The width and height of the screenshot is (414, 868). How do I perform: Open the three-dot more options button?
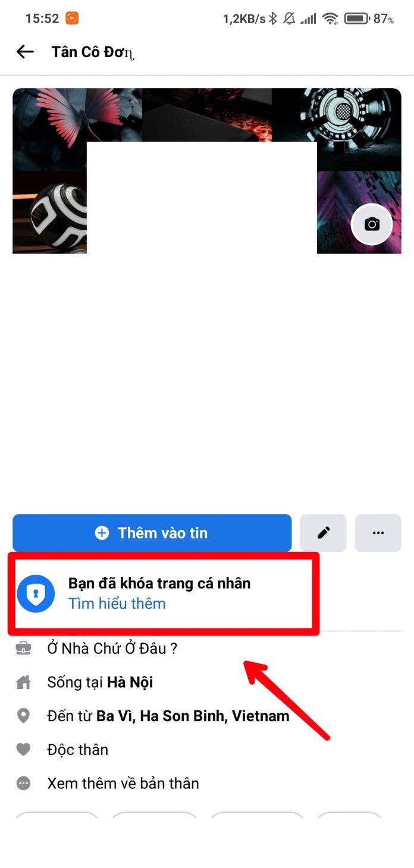[x=378, y=533]
